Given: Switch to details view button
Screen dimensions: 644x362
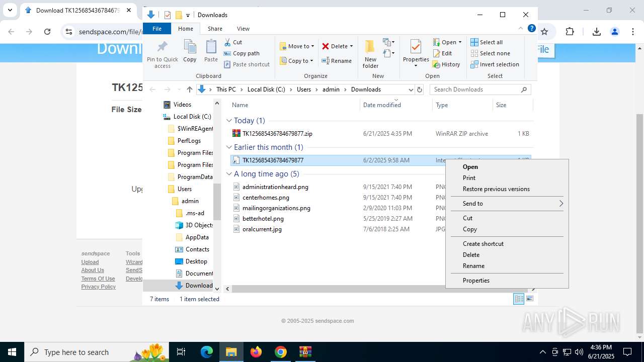Looking at the screenshot, I should [x=519, y=299].
